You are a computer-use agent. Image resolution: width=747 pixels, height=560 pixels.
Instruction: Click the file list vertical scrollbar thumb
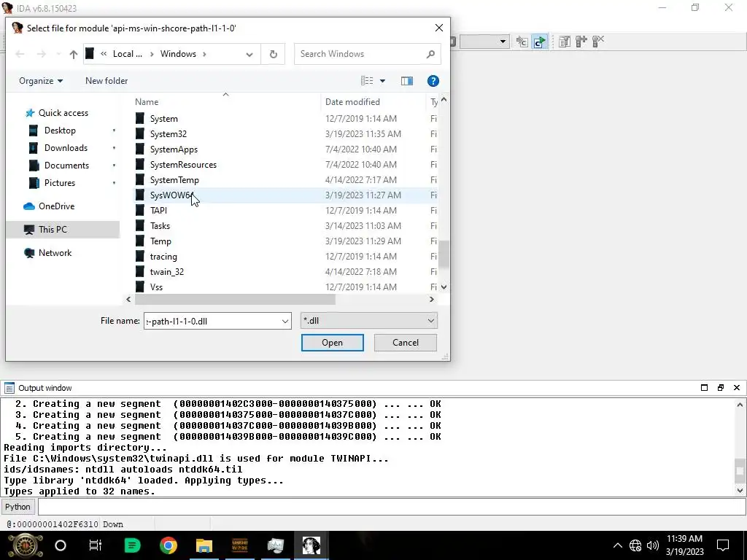pyautogui.click(x=444, y=254)
